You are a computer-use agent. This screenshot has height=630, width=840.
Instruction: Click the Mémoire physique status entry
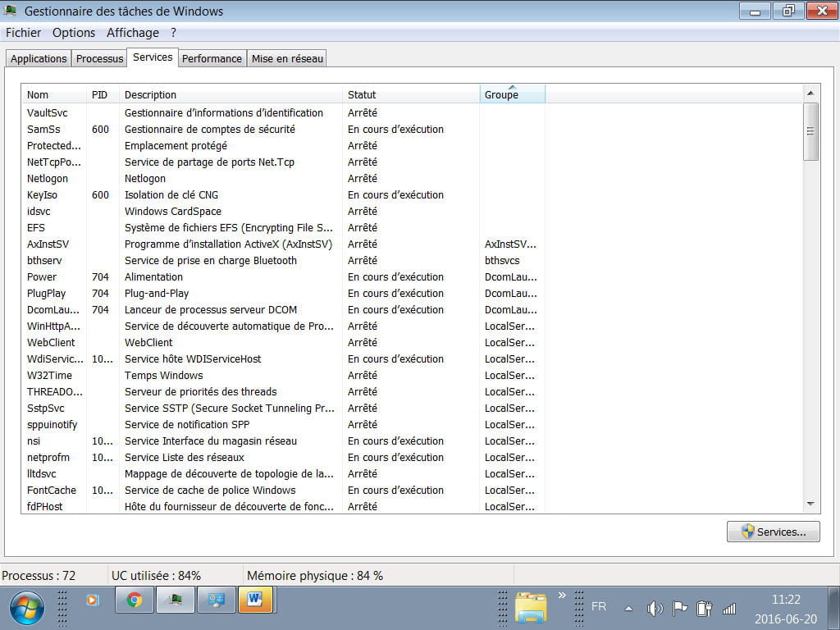(314, 575)
